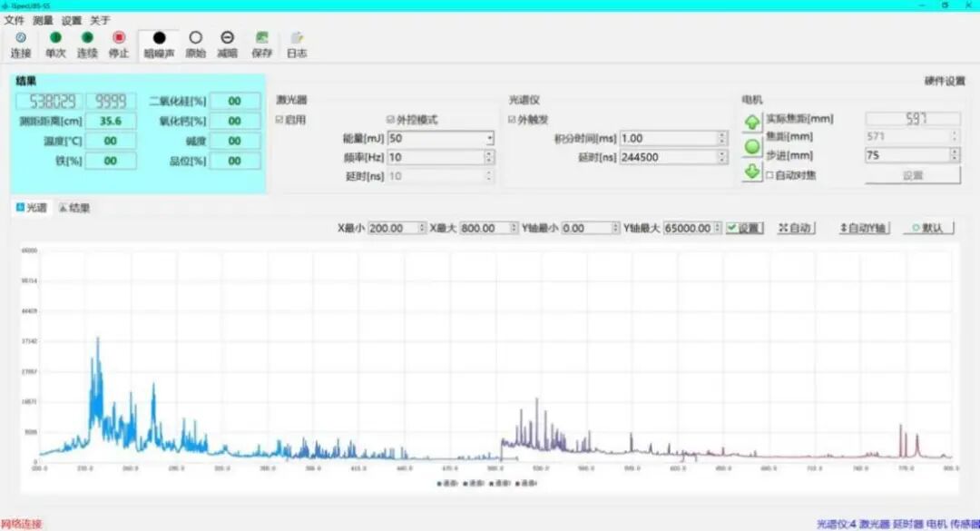Click the 默认 default button
The width and height of the screenshot is (980, 531).
point(927,229)
